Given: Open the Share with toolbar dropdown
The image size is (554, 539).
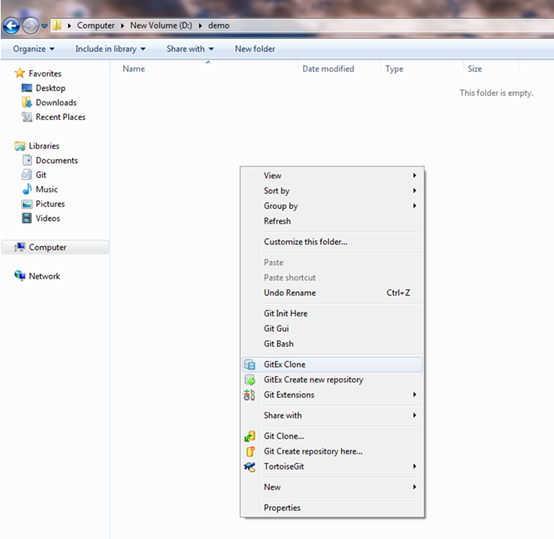Looking at the screenshot, I should point(190,49).
